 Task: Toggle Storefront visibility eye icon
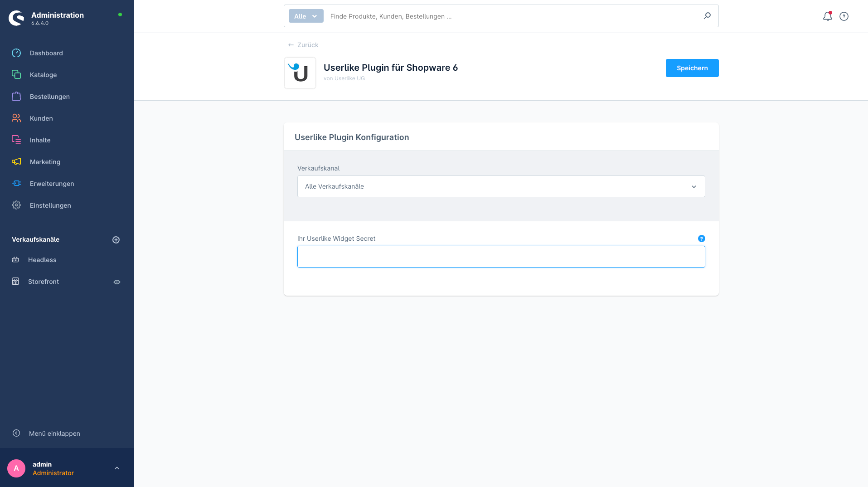[x=117, y=282]
